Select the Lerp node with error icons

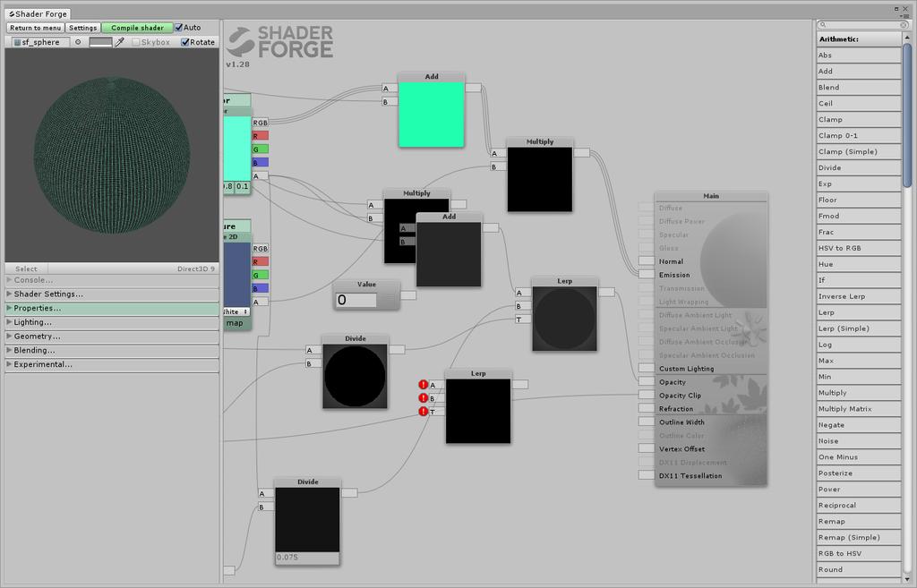478,406
